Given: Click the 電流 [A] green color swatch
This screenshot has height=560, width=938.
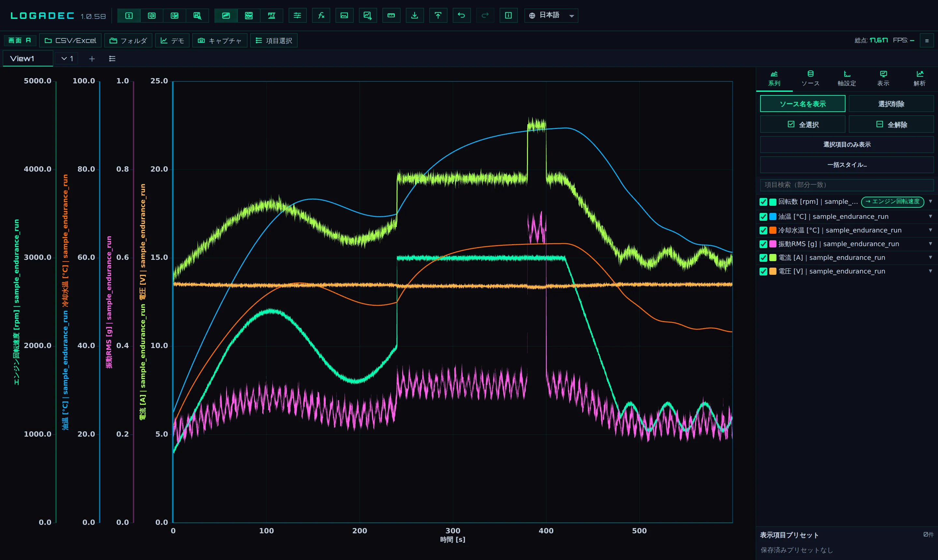Looking at the screenshot, I should point(773,258).
